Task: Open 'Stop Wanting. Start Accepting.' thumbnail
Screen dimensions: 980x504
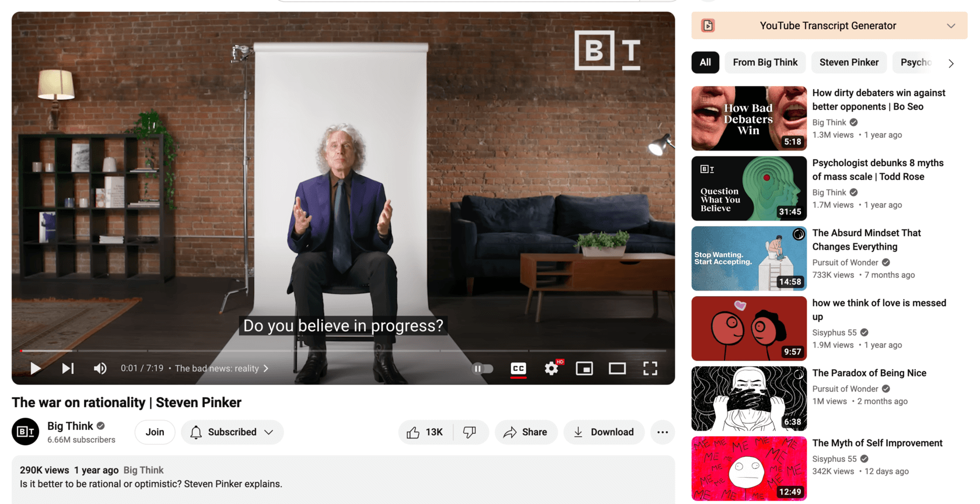Action: tap(749, 258)
